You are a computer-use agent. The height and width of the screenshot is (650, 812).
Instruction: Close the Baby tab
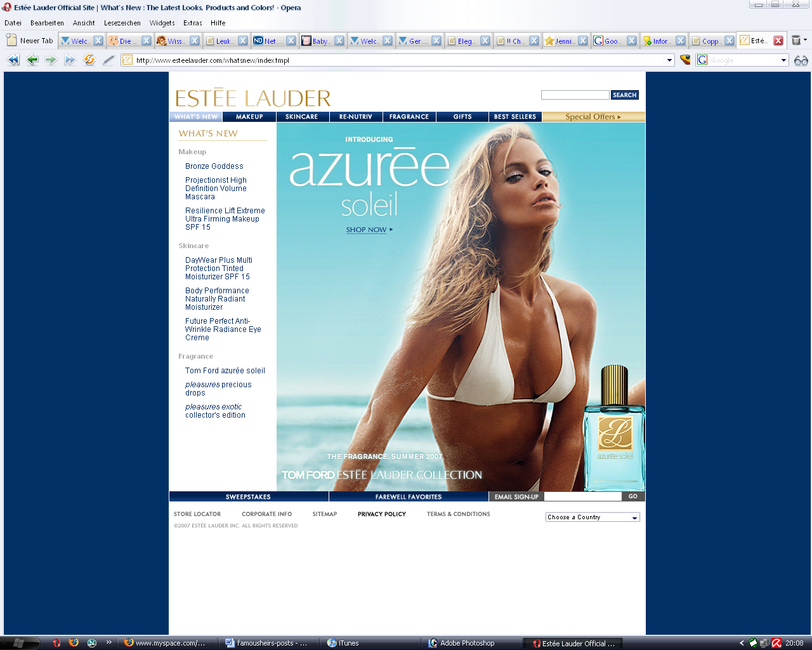(339, 41)
